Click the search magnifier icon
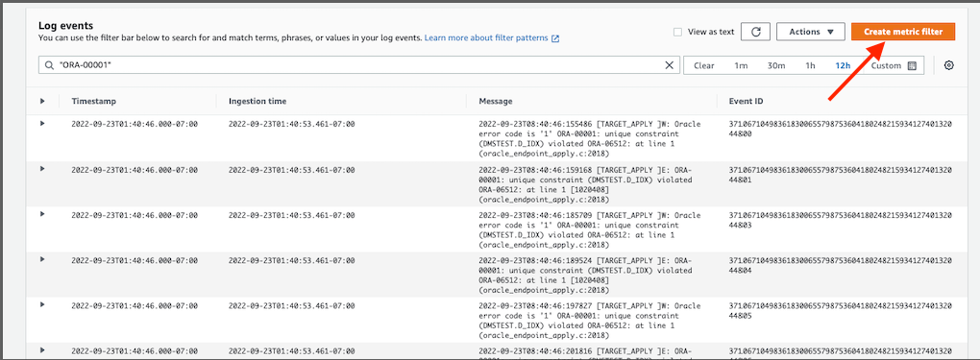Viewport: 980px width, 360px height. [x=49, y=65]
